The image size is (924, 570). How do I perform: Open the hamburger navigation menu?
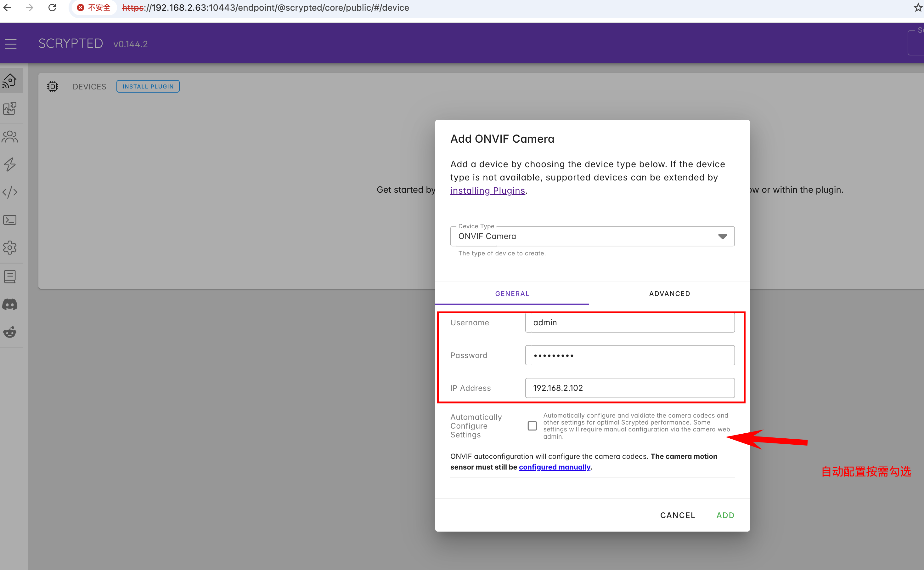(11, 44)
